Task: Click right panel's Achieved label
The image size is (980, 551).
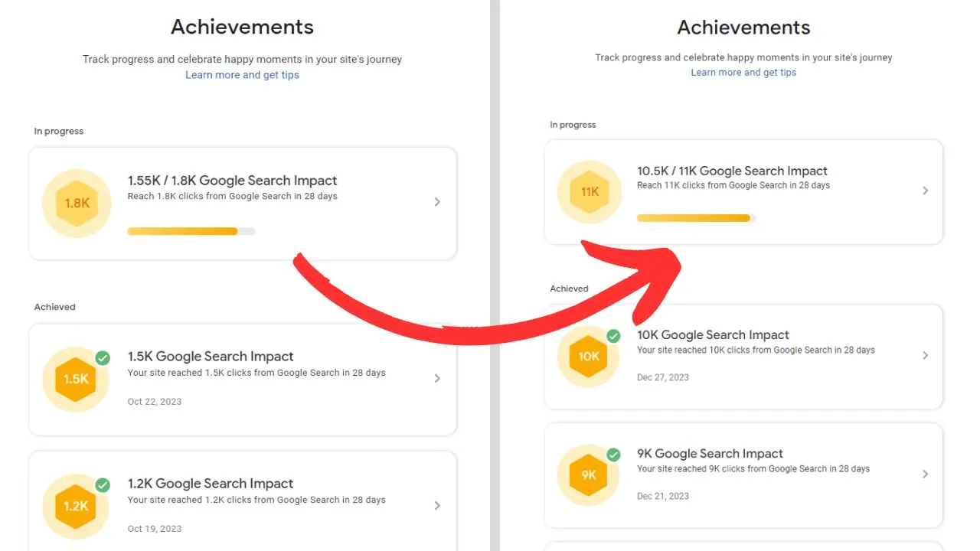Action: coord(569,289)
